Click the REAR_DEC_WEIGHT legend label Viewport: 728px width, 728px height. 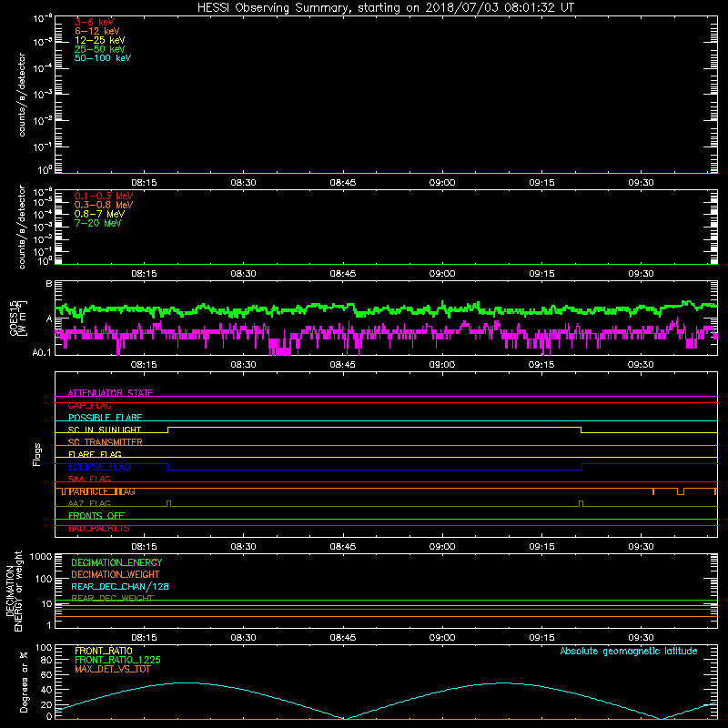click(112, 599)
